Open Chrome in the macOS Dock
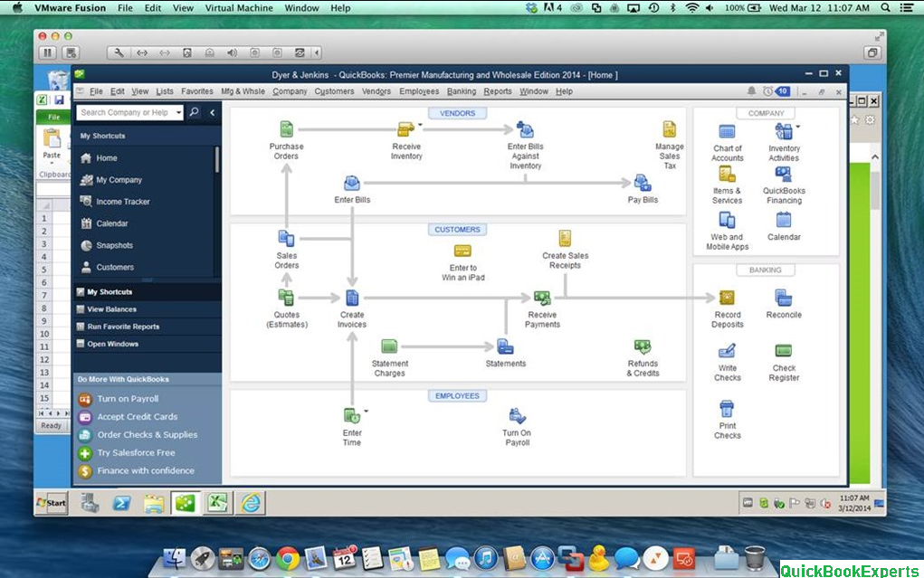924x578 pixels. pos(288,558)
